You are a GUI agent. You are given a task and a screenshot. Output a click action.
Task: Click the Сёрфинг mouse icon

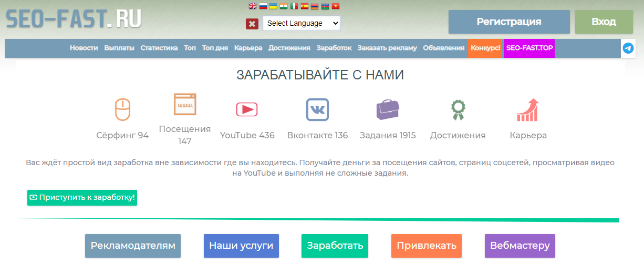click(x=122, y=109)
